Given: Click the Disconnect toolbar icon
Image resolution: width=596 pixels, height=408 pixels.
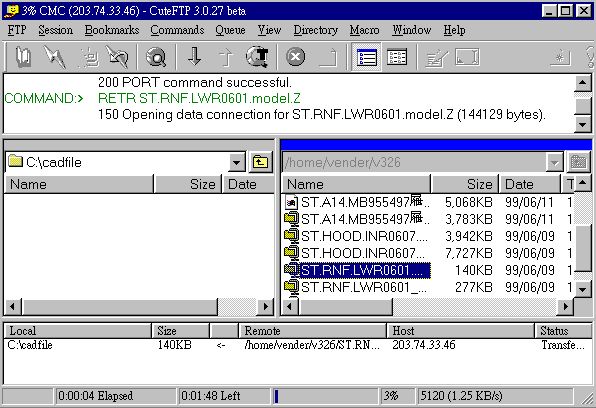Looking at the screenshot, I should coord(117,57).
